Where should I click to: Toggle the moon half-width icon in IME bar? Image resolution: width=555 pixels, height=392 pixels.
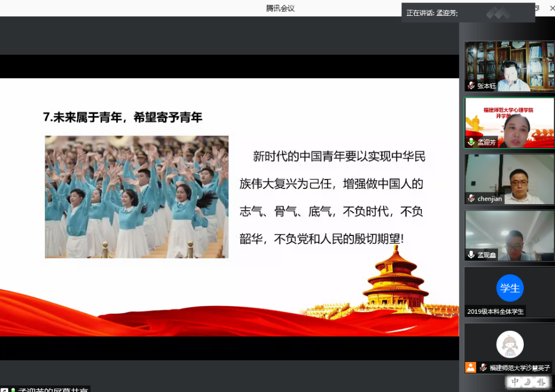[x=528, y=382]
